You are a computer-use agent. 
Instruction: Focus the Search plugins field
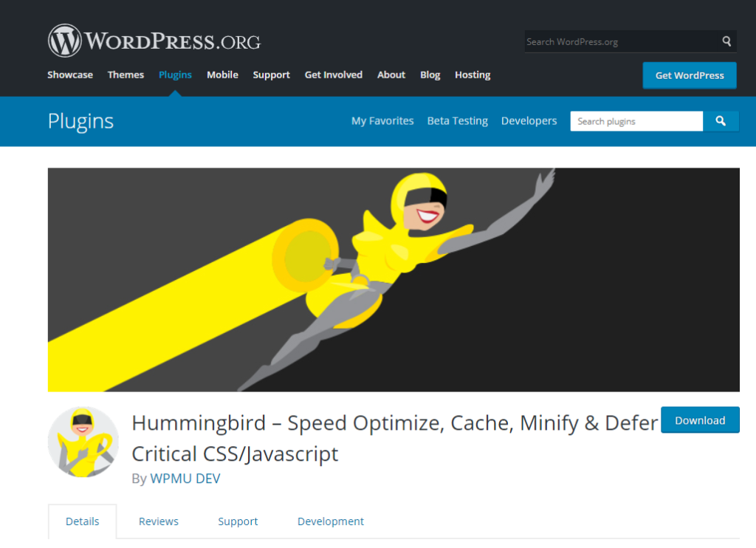tap(636, 121)
